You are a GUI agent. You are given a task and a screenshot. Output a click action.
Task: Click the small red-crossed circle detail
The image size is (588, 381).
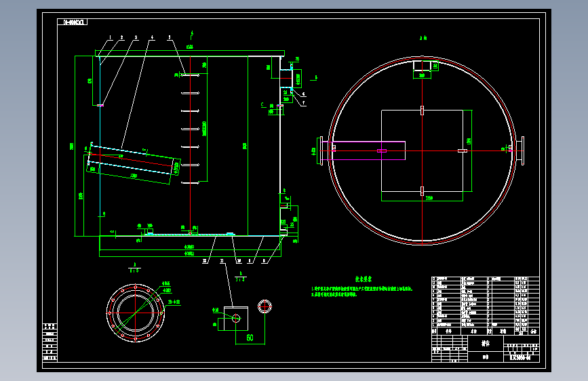point(264,306)
